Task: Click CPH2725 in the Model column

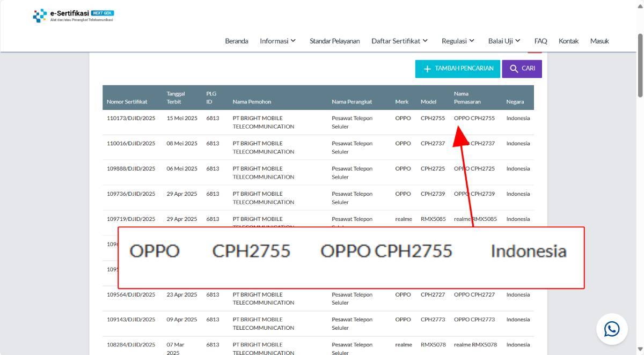Action: [x=433, y=168]
